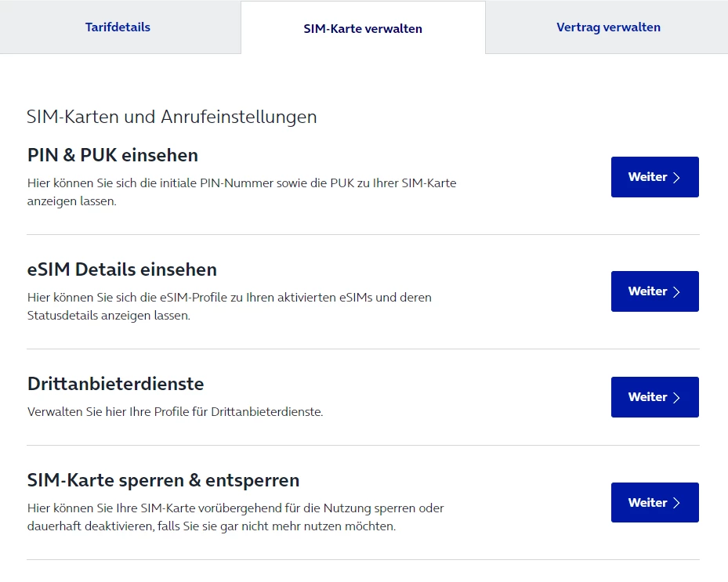Click the eSIM Details einsehen heading
Image resolution: width=728 pixels, height=582 pixels.
click(x=121, y=269)
